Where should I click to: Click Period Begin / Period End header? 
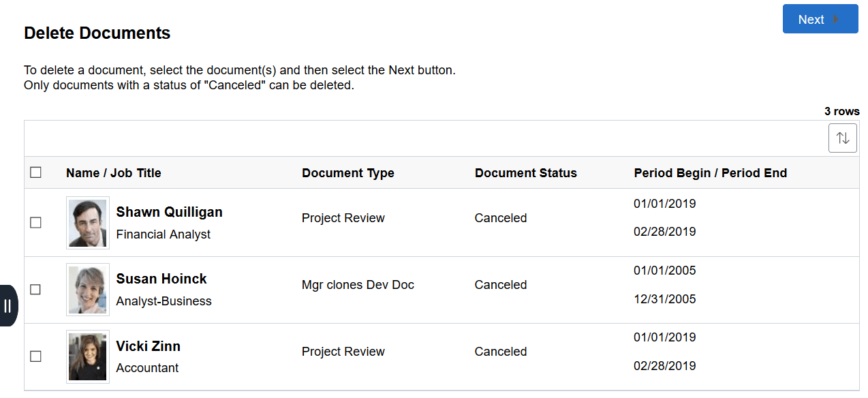pyautogui.click(x=711, y=173)
